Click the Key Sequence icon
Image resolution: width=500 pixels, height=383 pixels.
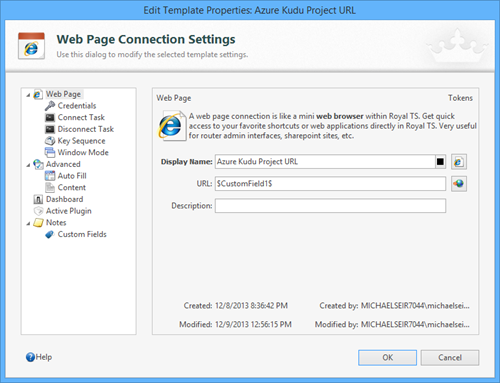(x=50, y=141)
